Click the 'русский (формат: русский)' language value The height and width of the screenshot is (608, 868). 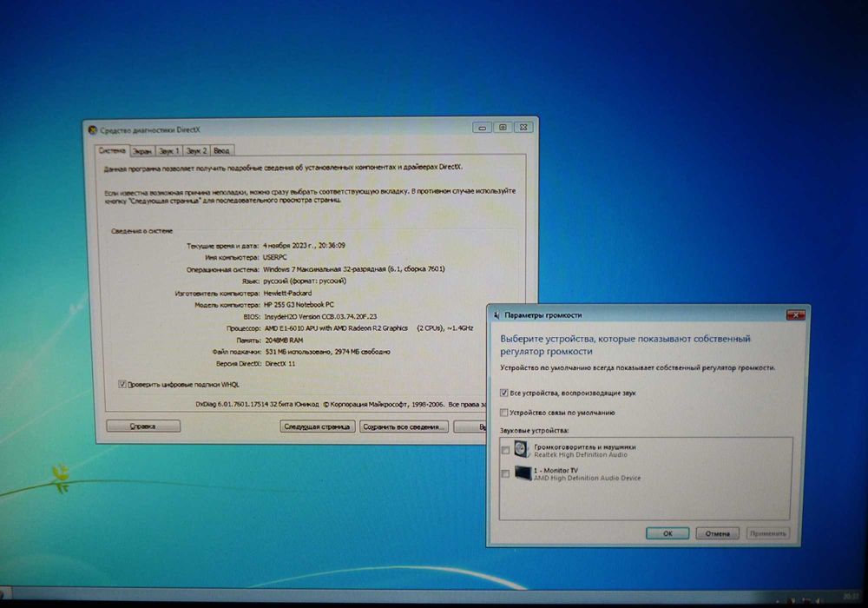(x=305, y=281)
